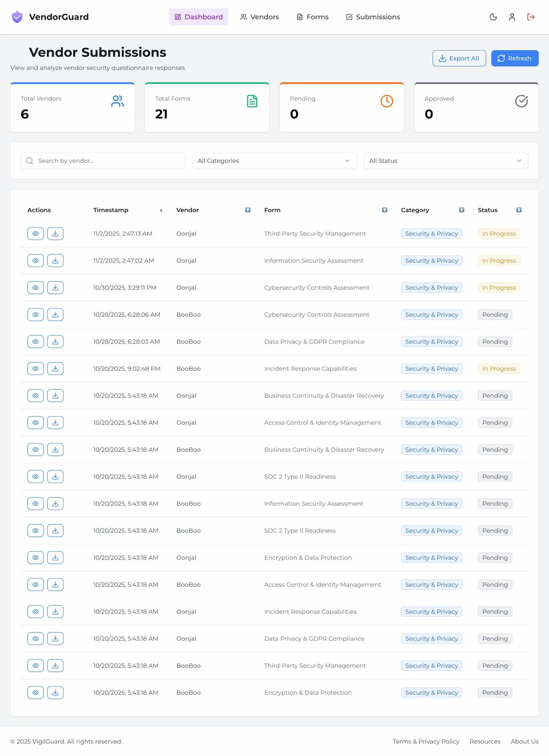Screen dimensions: 549x756
Task: Open the Terms & Privacy Policy link
Action: (x=426, y=741)
